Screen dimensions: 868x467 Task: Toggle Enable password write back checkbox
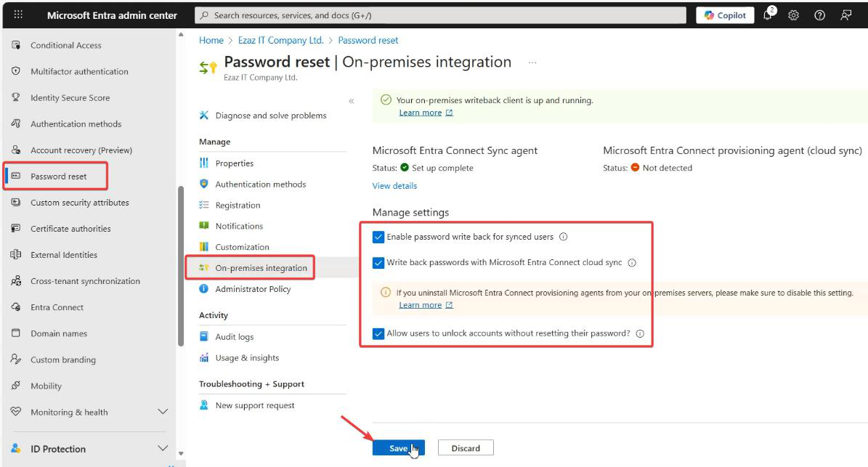[x=378, y=237]
